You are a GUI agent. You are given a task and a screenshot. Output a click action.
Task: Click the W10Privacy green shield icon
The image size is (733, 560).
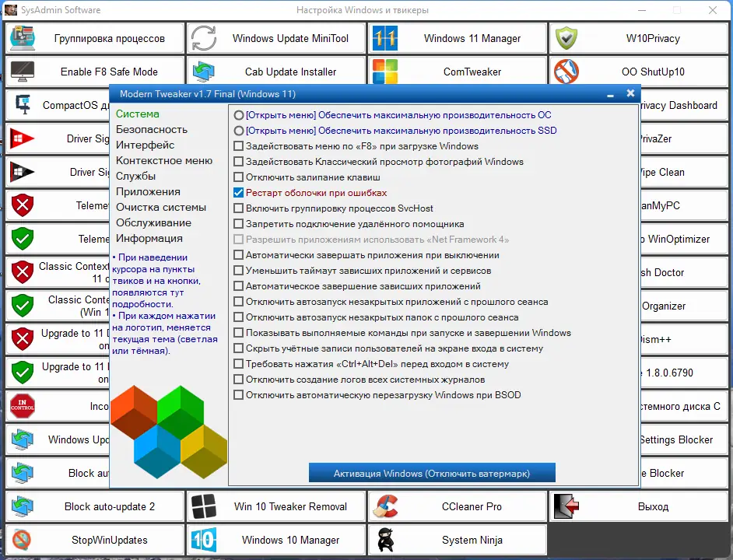[566, 38]
